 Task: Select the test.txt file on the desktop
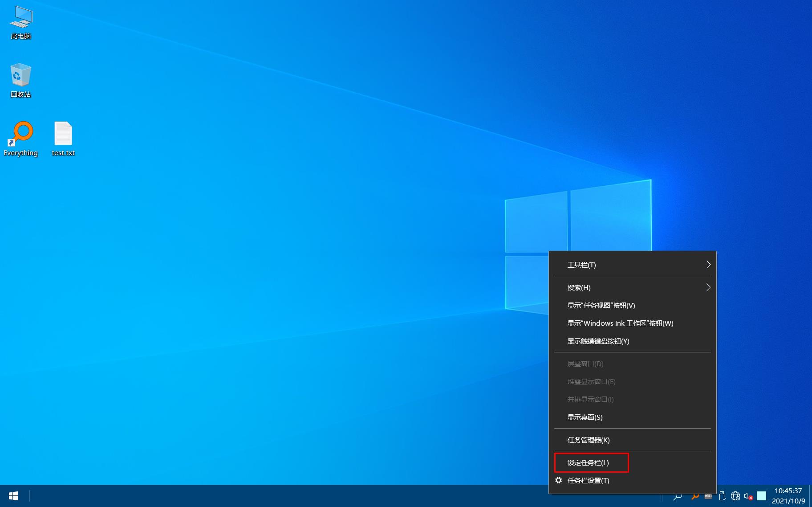coord(63,139)
